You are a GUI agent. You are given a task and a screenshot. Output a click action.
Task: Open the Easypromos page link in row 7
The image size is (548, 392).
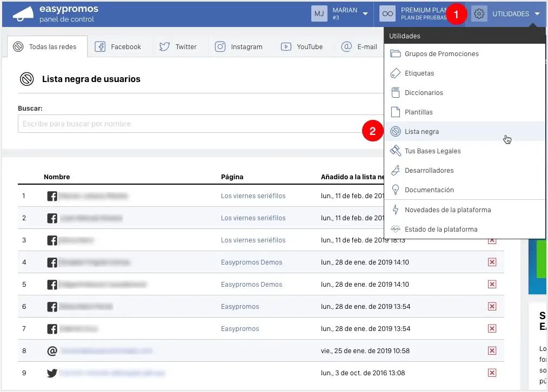(240, 329)
